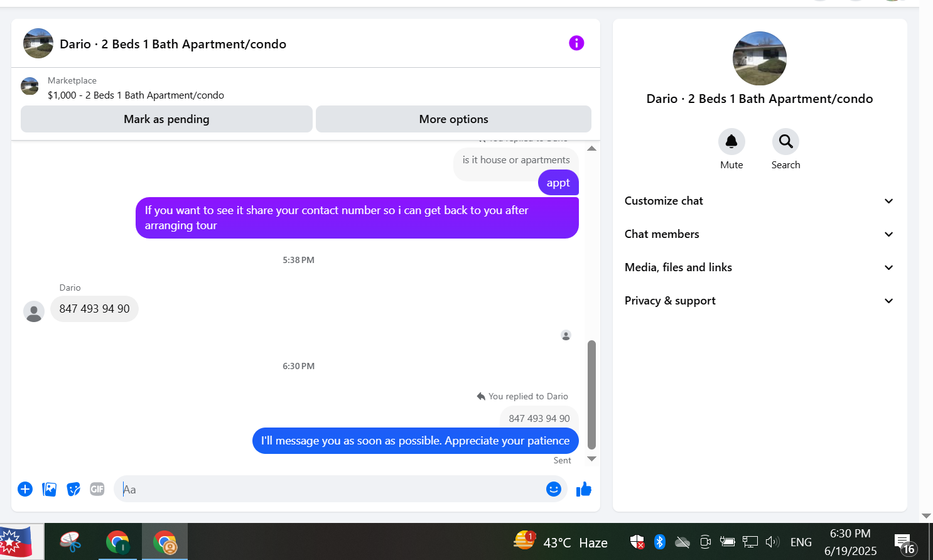Click the 'You replied to Dario' label

[x=528, y=396]
